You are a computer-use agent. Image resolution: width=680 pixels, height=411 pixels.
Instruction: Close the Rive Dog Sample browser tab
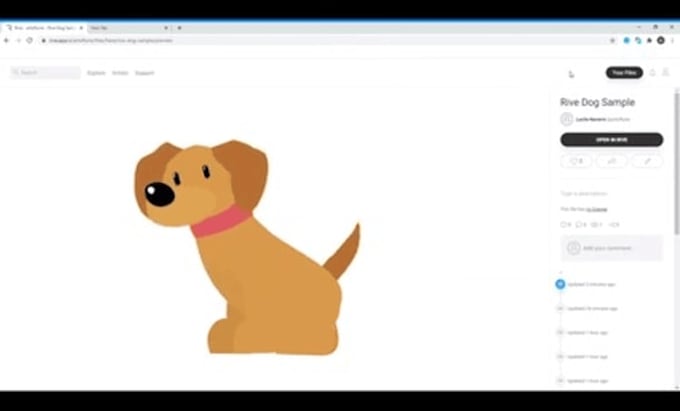click(x=81, y=28)
